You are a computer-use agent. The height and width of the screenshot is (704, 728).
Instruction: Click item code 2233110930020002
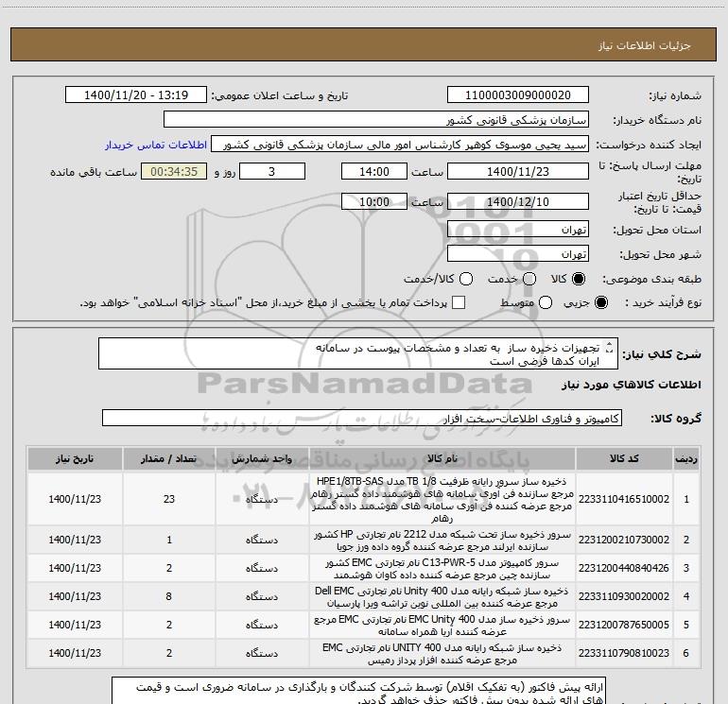tap(624, 596)
